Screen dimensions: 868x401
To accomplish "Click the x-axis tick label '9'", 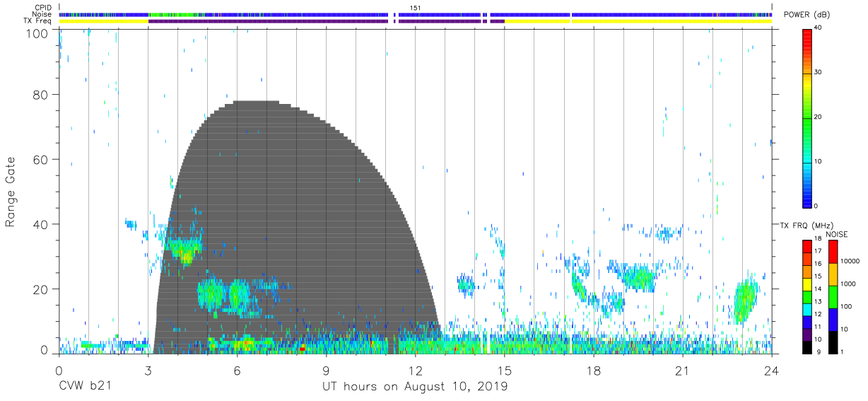I will point(326,371).
